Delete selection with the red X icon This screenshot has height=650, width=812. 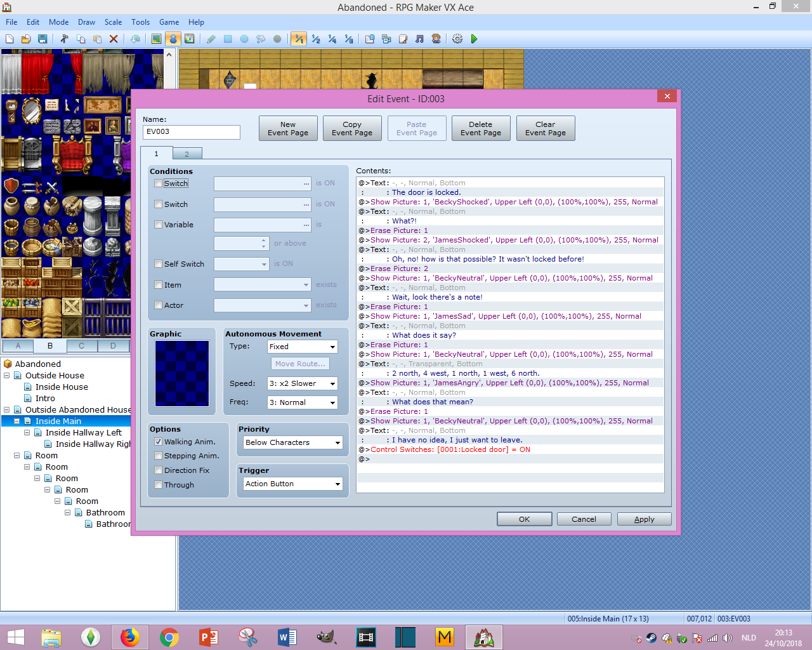coord(114,39)
